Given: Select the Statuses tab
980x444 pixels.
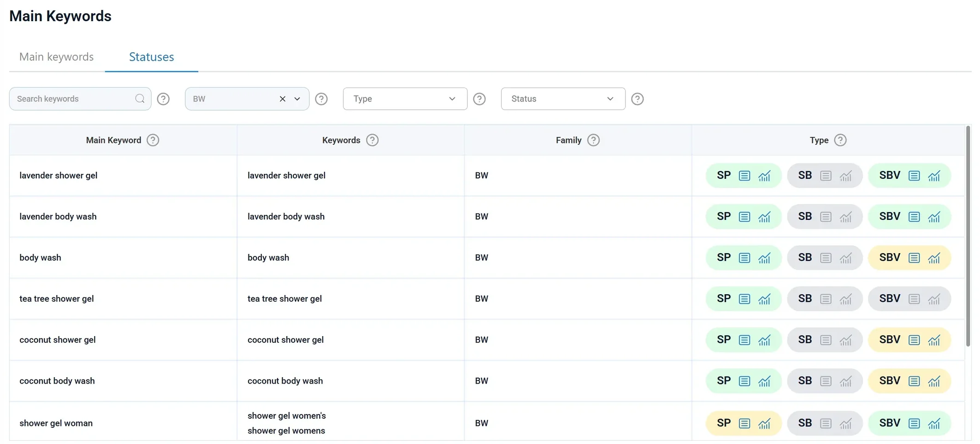Looking at the screenshot, I should [151, 57].
